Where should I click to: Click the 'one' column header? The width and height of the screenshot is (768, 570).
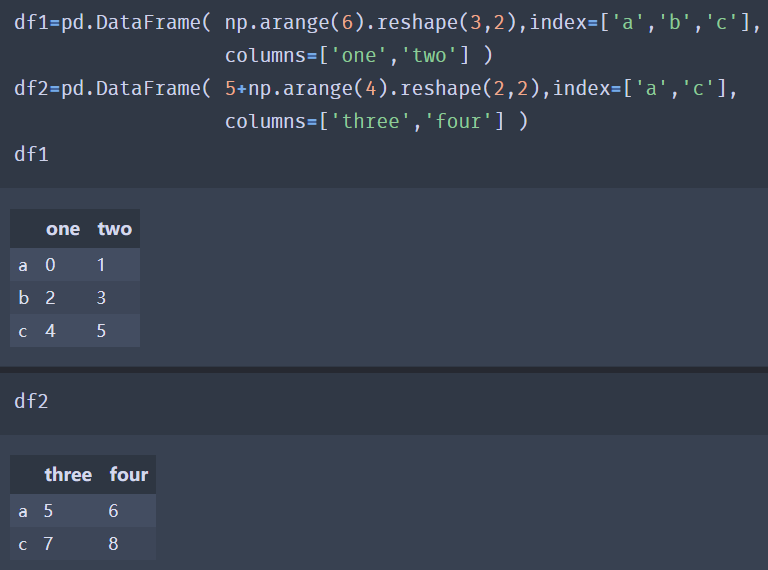[x=62, y=229]
